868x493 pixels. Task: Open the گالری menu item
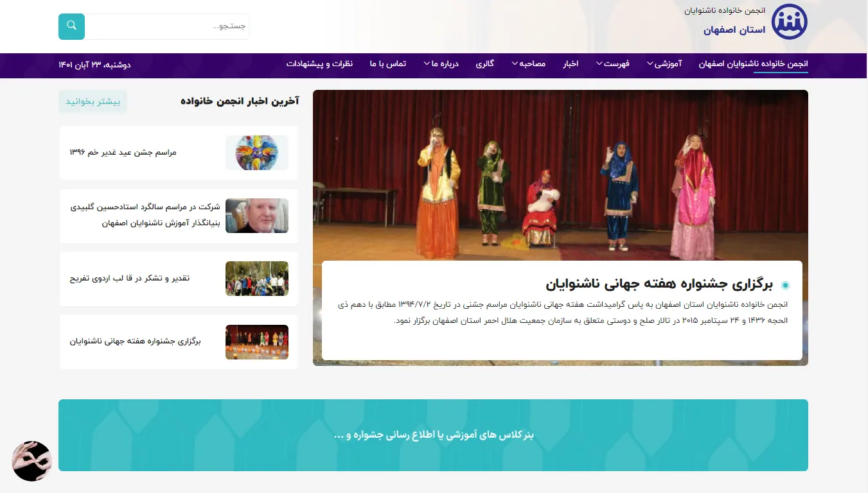coord(484,64)
